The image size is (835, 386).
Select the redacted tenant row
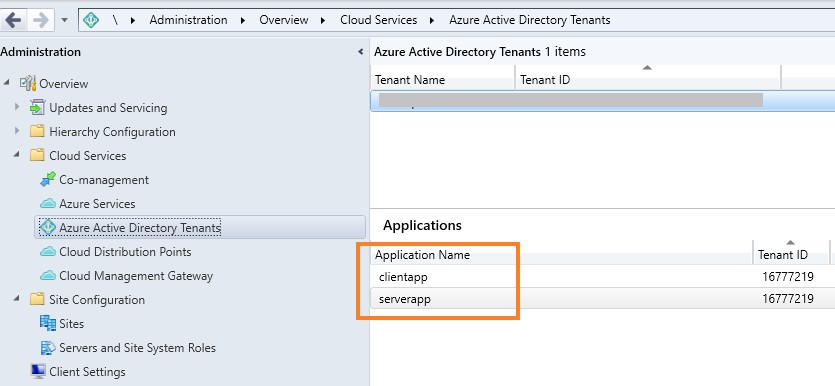(602, 101)
